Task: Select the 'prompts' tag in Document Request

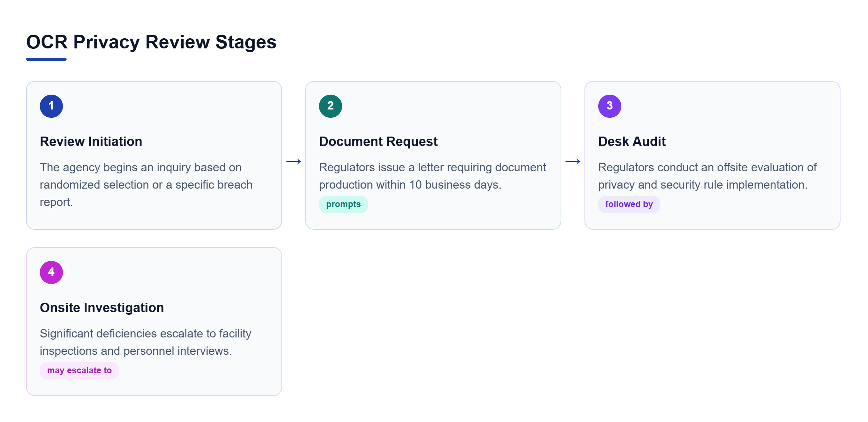Action: (x=344, y=204)
